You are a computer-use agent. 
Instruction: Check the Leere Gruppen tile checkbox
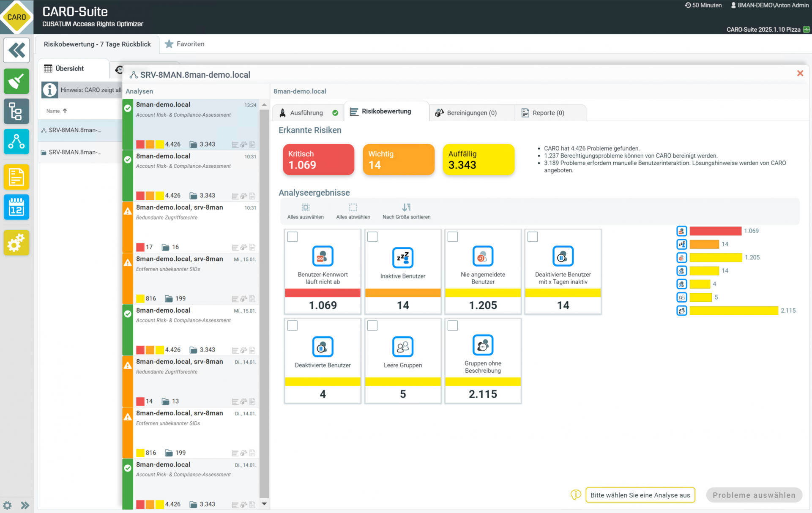[x=372, y=325]
